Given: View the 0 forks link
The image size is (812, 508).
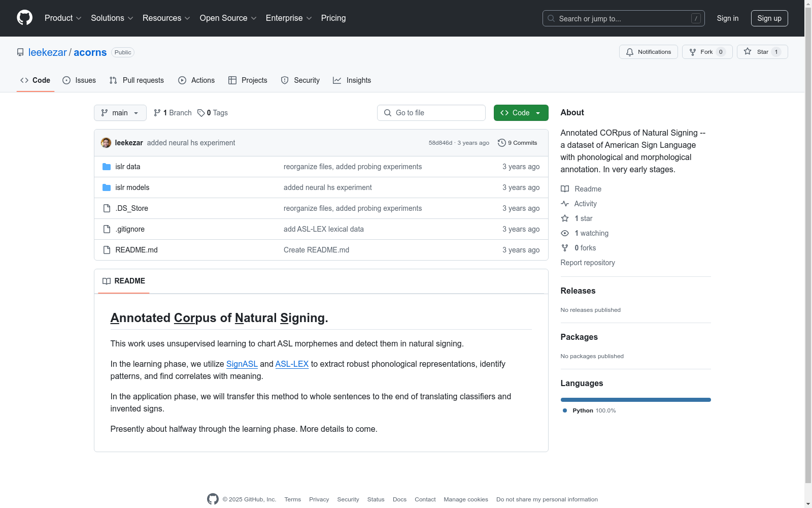Looking at the screenshot, I should [x=579, y=248].
